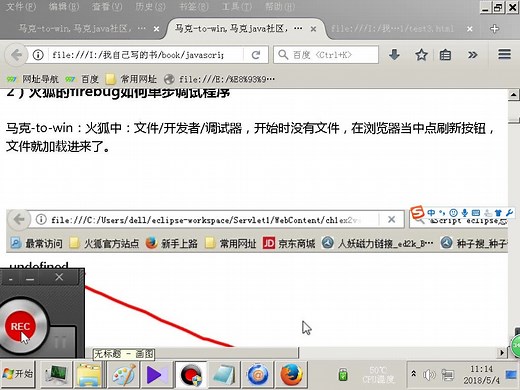This screenshot has width=520, height=390.
Task: Open a new tab with the plus button
Action: [494, 29]
